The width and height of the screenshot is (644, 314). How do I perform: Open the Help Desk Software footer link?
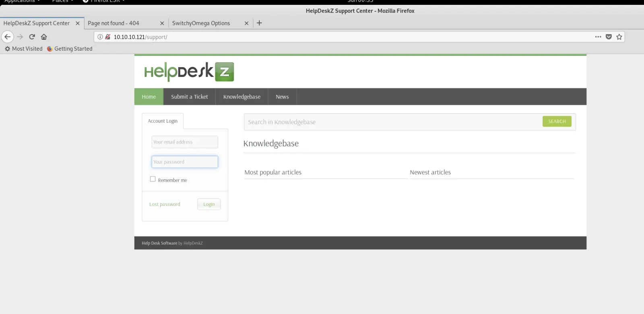(x=159, y=243)
